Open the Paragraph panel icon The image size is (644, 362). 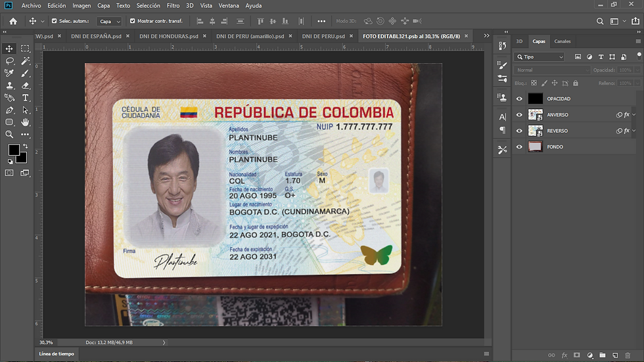tap(502, 130)
